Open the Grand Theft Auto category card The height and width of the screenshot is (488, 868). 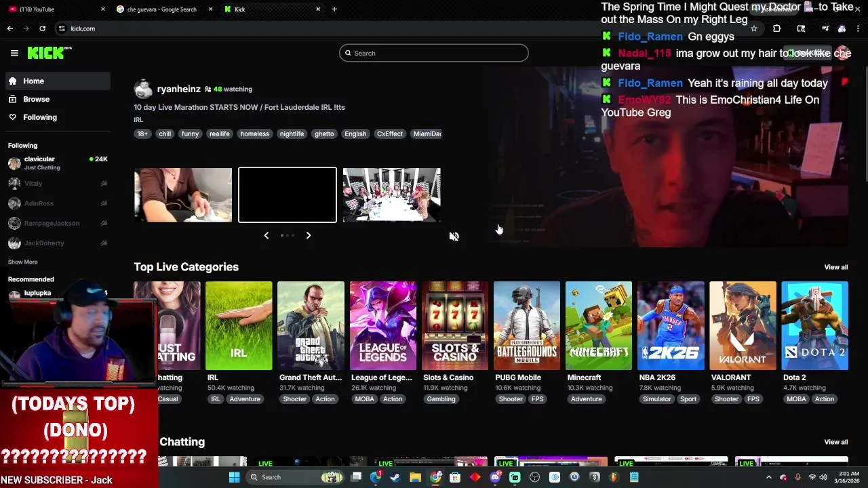(311, 325)
